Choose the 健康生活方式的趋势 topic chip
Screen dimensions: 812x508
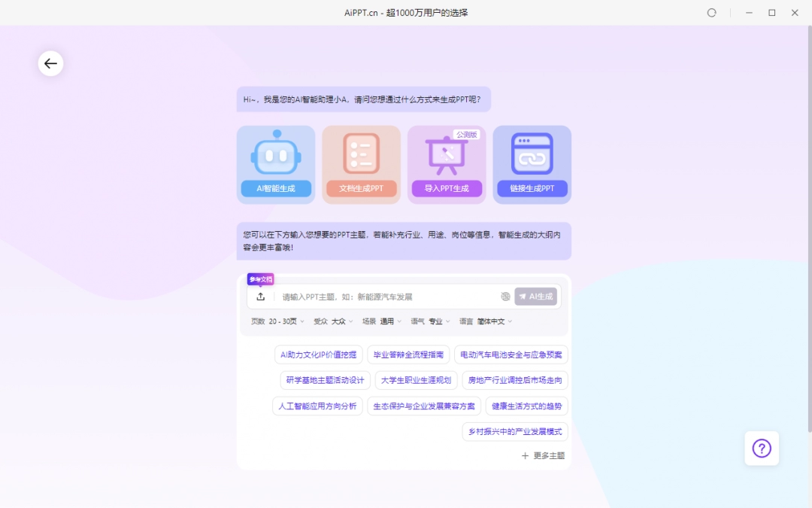526,406
